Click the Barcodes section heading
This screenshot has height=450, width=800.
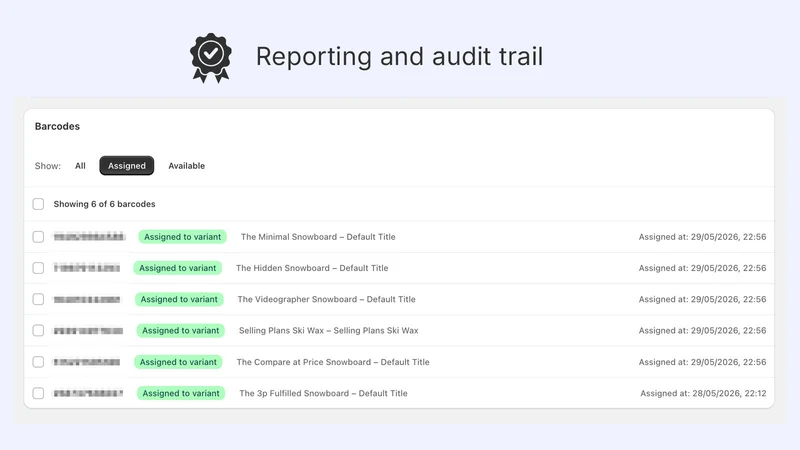57,126
